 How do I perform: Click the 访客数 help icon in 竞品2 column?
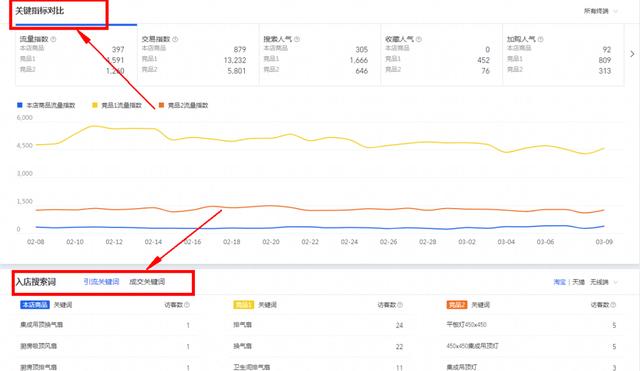[613, 305]
